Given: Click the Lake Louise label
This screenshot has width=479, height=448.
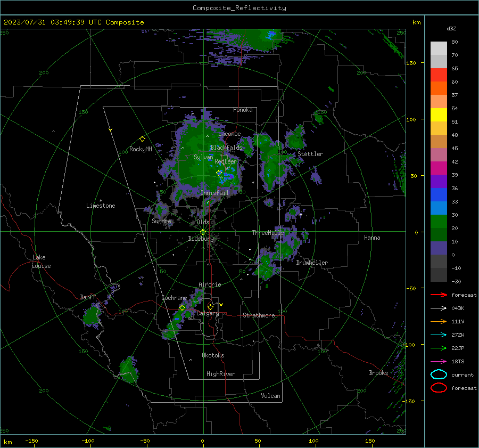Looking at the screenshot, I should 41,262.
